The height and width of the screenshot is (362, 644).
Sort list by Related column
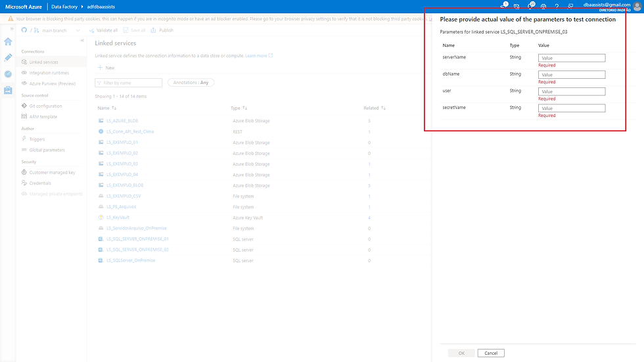pyautogui.click(x=375, y=108)
